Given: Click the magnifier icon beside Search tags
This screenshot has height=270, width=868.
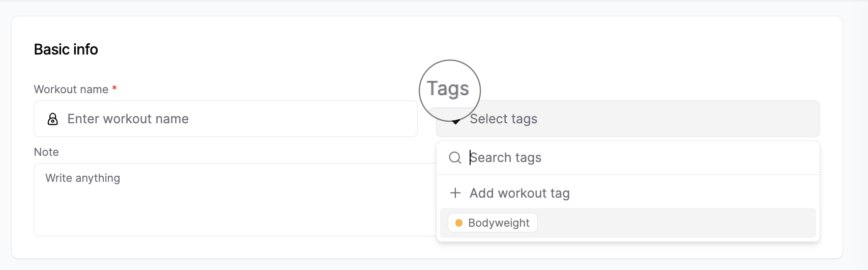Looking at the screenshot, I should point(455,157).
